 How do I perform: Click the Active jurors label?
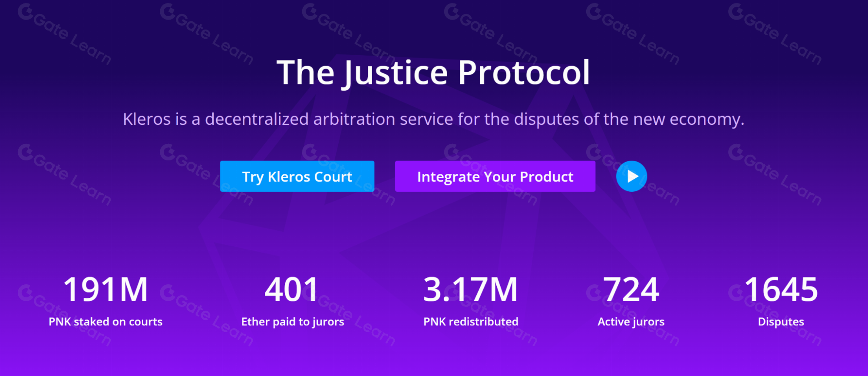[x=630, y=322]
